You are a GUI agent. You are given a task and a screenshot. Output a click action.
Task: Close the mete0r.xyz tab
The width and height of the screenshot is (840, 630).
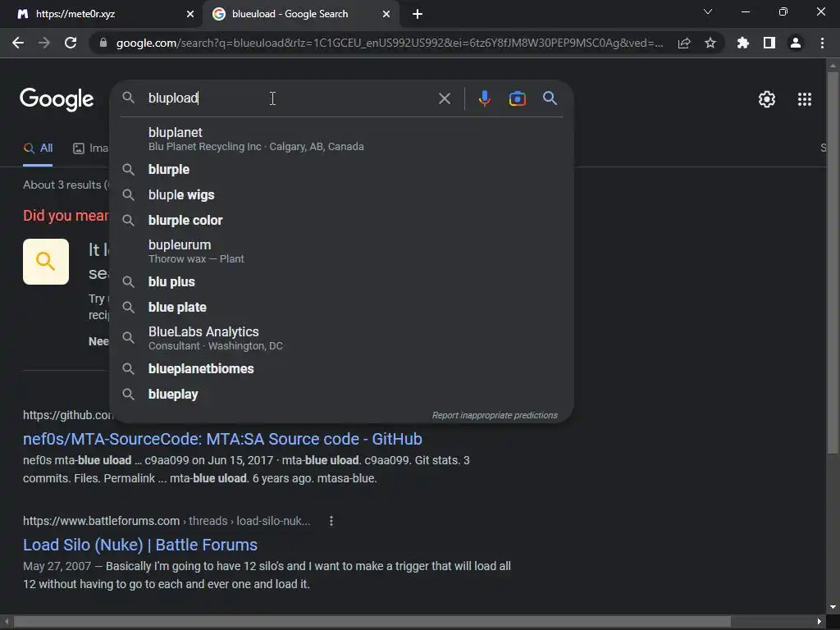(190, 14)
